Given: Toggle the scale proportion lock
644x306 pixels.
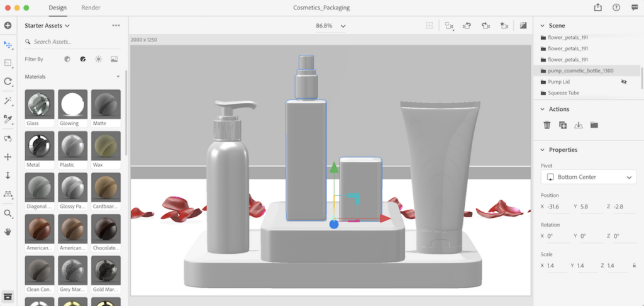Looking at the screenshot, I should point(633,266).
